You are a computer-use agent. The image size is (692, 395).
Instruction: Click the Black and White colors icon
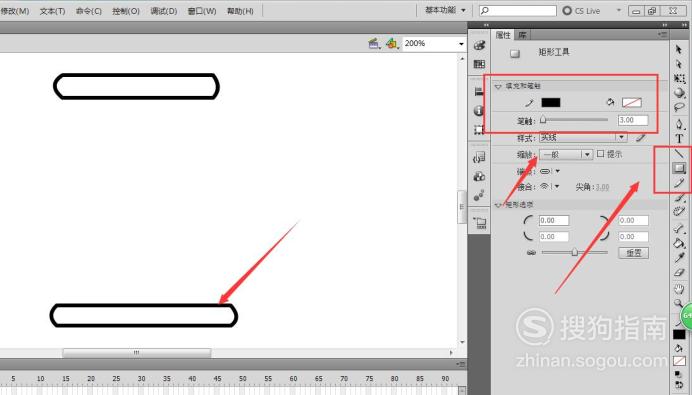tap(677, 374)
